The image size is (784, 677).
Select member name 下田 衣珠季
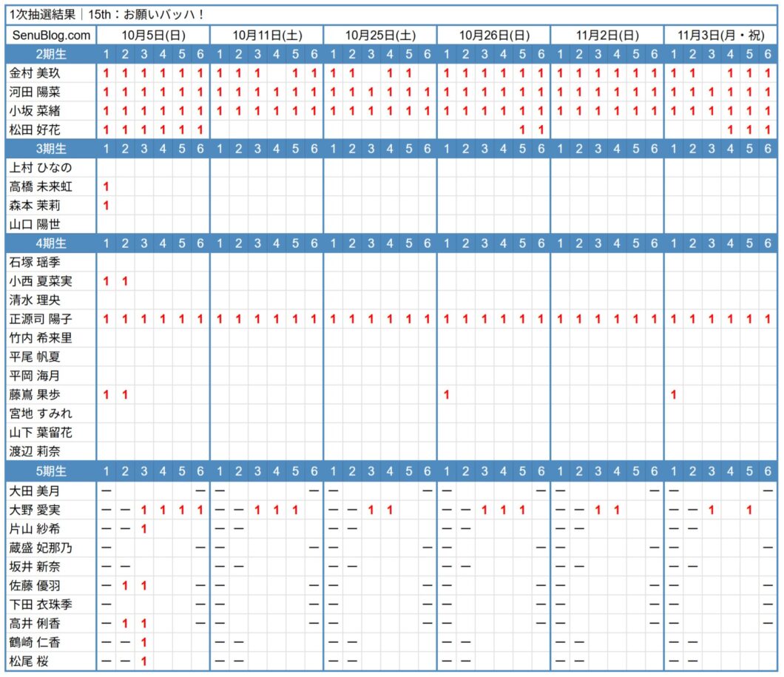(x=41, y=604)
